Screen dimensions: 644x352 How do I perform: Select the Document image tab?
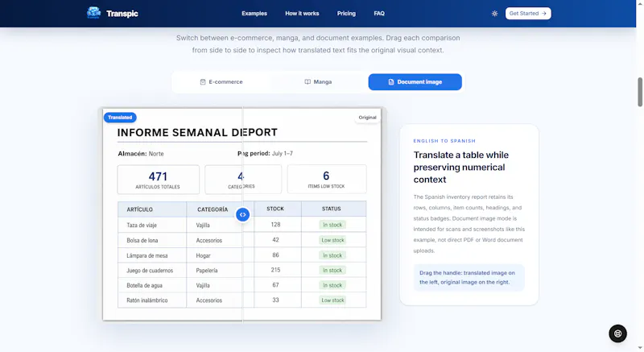tap(415, 81)
